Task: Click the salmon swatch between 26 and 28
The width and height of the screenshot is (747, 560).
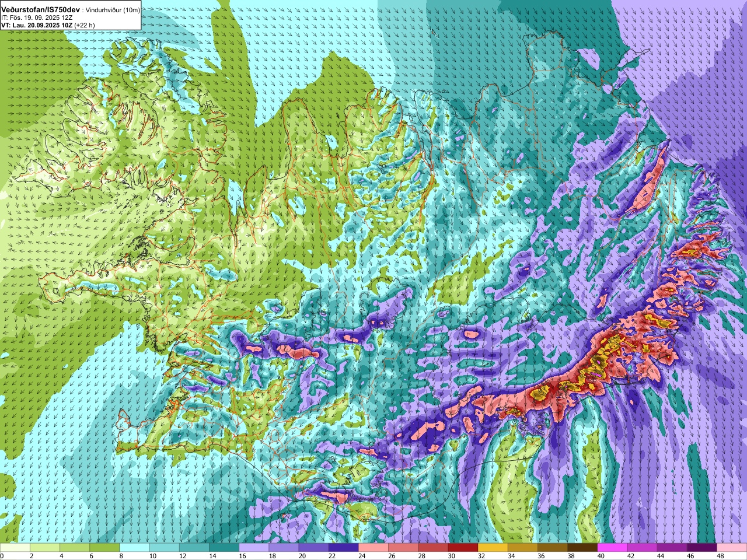Action: tap(403, 548)
